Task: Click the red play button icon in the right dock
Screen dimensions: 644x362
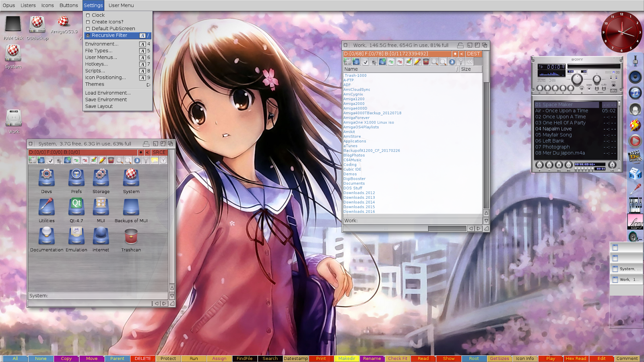Action: click(635, 141)
